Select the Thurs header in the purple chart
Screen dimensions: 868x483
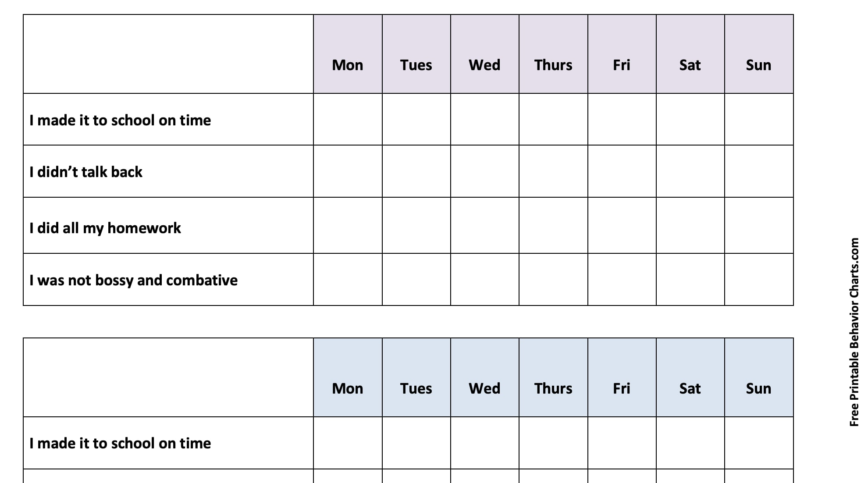coord(553,65)
